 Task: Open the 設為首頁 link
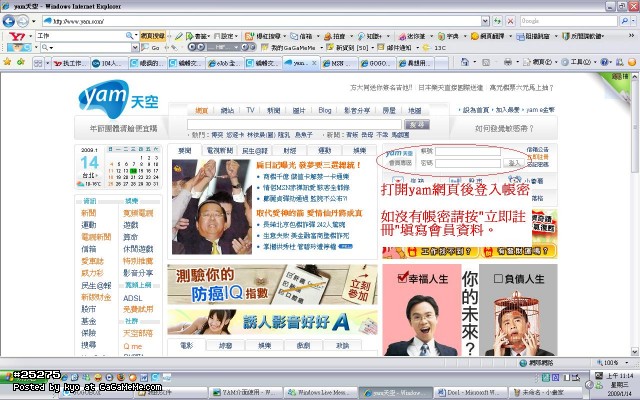477,110
